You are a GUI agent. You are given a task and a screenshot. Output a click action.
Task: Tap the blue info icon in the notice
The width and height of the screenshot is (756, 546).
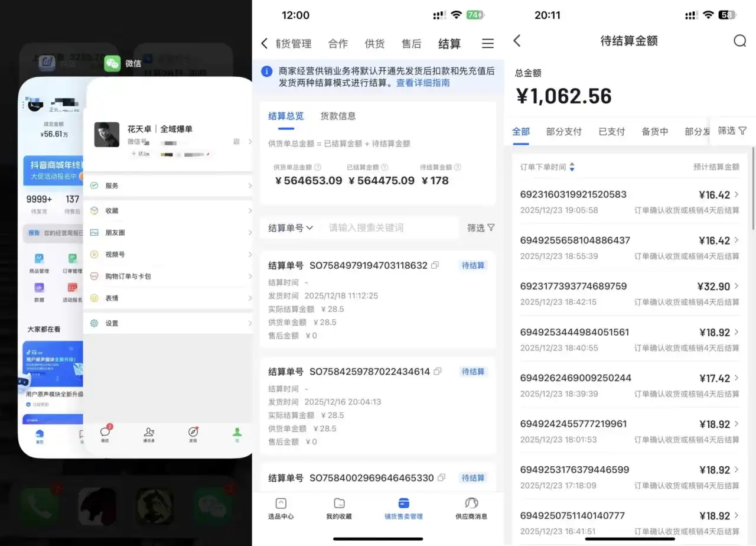tap(267, 71)
